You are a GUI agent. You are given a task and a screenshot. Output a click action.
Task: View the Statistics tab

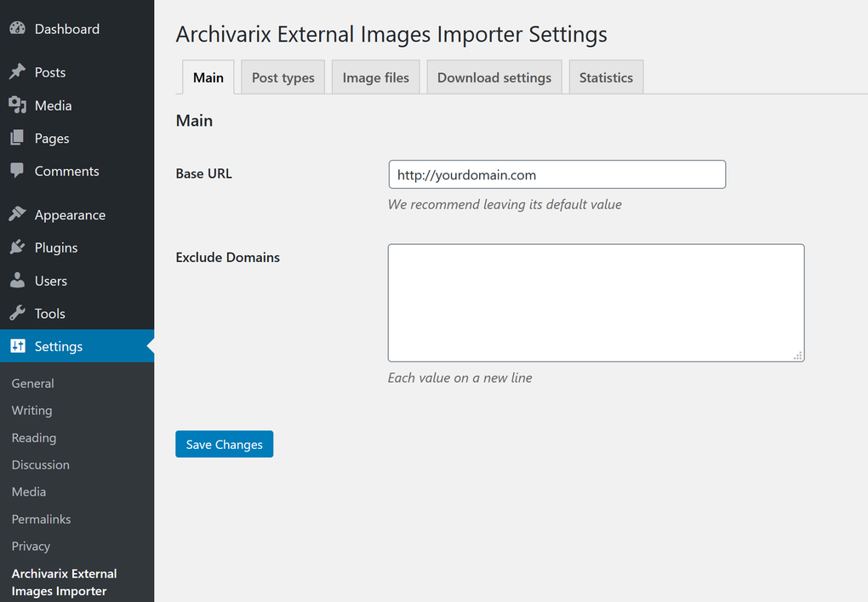(606, 77)
